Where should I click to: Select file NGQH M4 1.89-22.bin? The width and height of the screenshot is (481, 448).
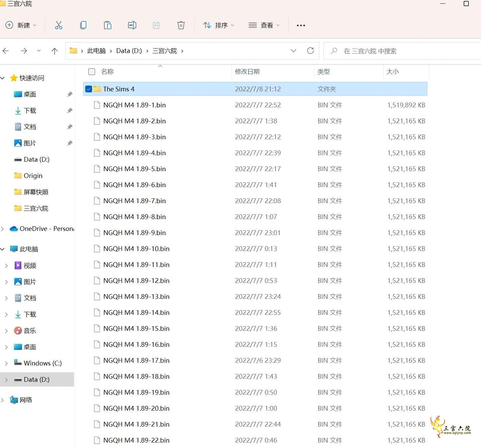136,440
